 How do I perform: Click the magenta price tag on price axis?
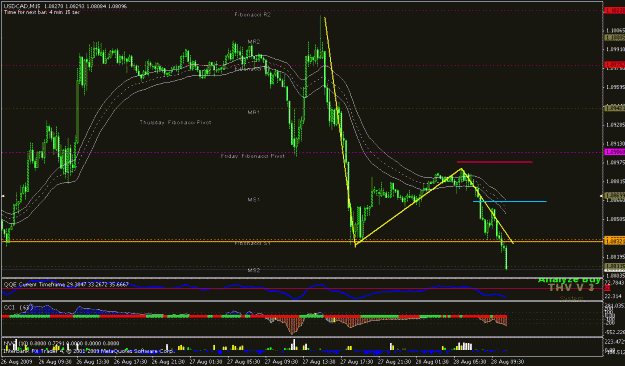[x=615, y=152]
